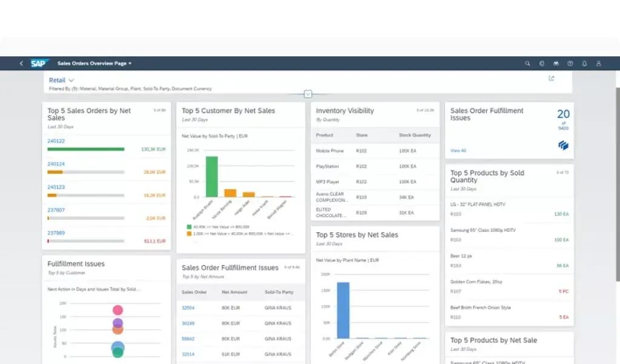Click the progress bar for order 240123
The image size is (620, 364).
86,195
